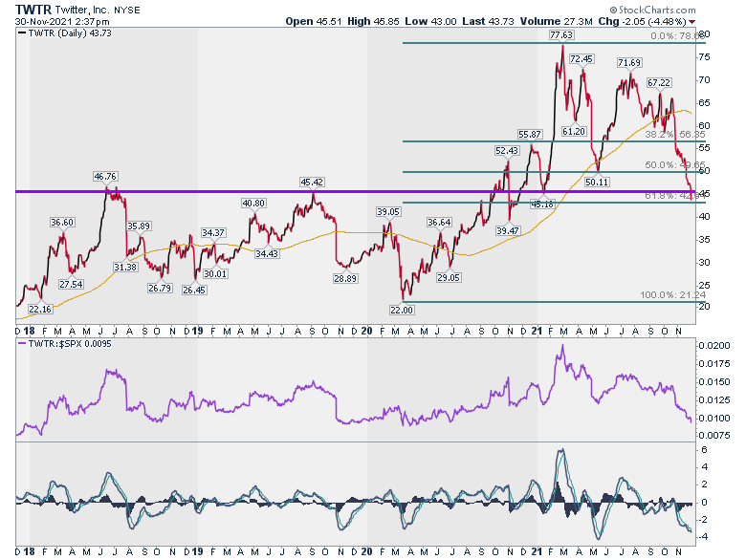Click the TWTR:$SPX 0.0095 legend
Viewport: 746px width, 560px height.
[64, 344]
